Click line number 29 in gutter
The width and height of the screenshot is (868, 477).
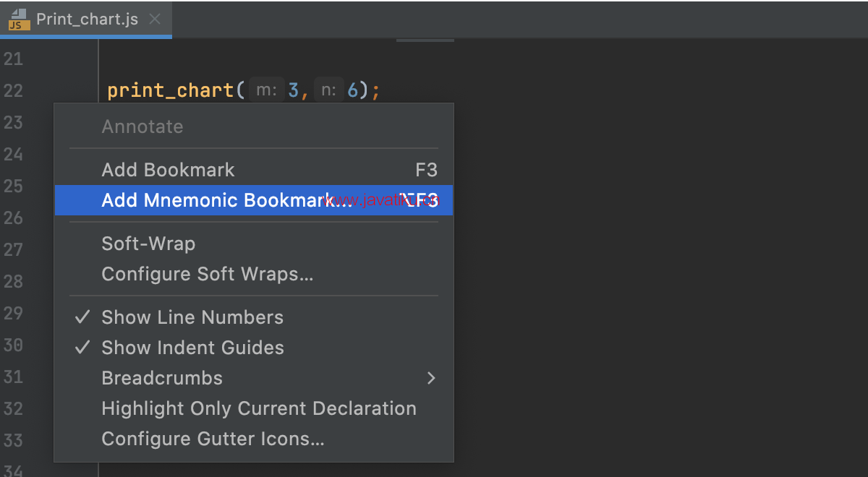13,314
